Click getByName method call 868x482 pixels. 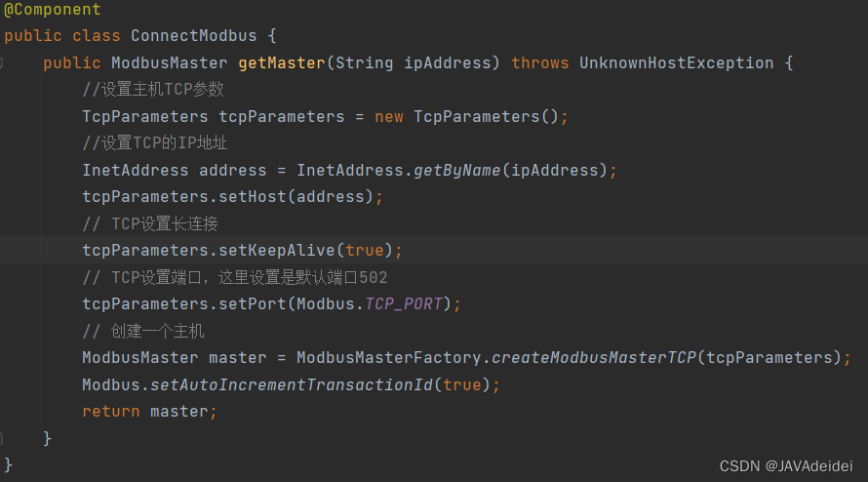click(x=456, y=170)
